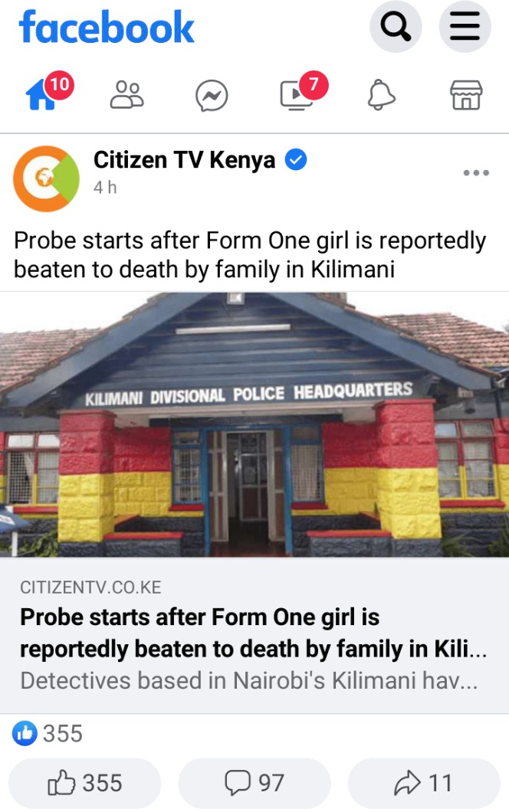Open the 97 comments button
The width and height of the screenshot is (509, 812).
254,782
